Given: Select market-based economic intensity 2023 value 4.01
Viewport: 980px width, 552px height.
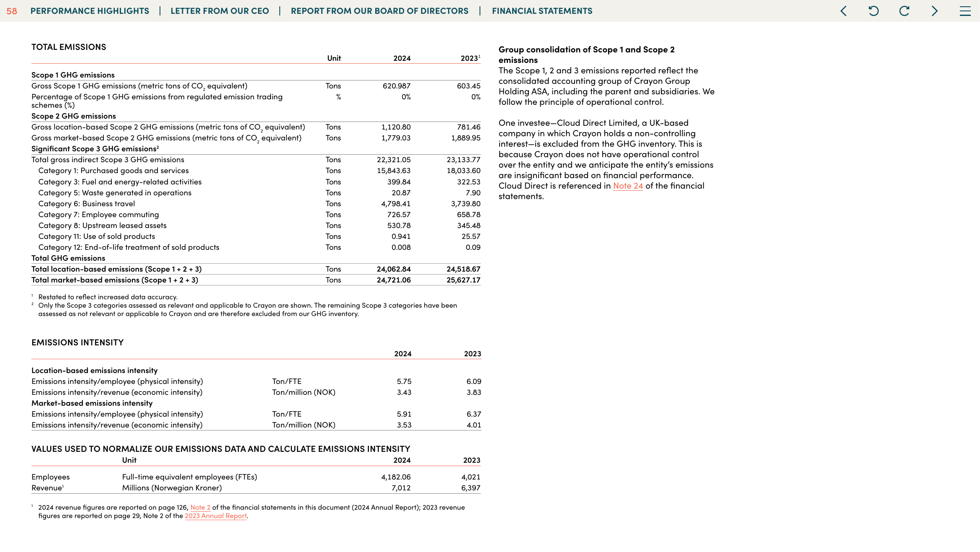Looking at the screenshot, I should (474, 425).
